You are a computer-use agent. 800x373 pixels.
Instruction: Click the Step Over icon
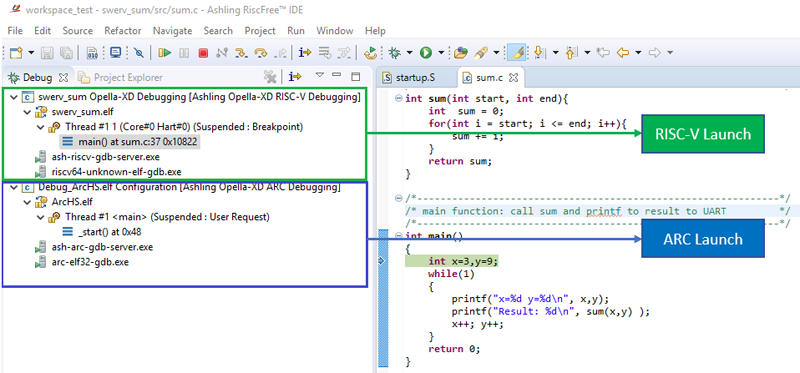[261, 53]
